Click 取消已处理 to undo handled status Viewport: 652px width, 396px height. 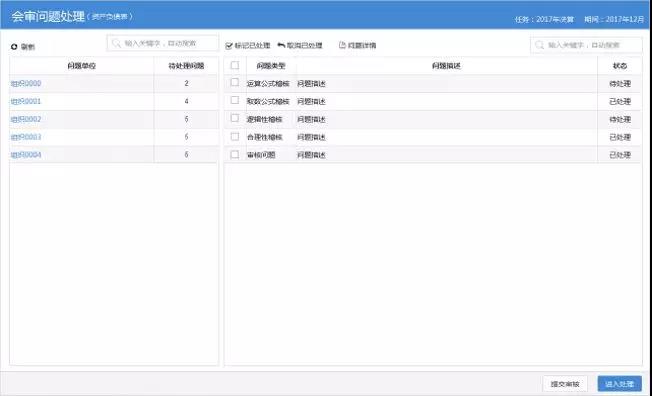point(300,45)
